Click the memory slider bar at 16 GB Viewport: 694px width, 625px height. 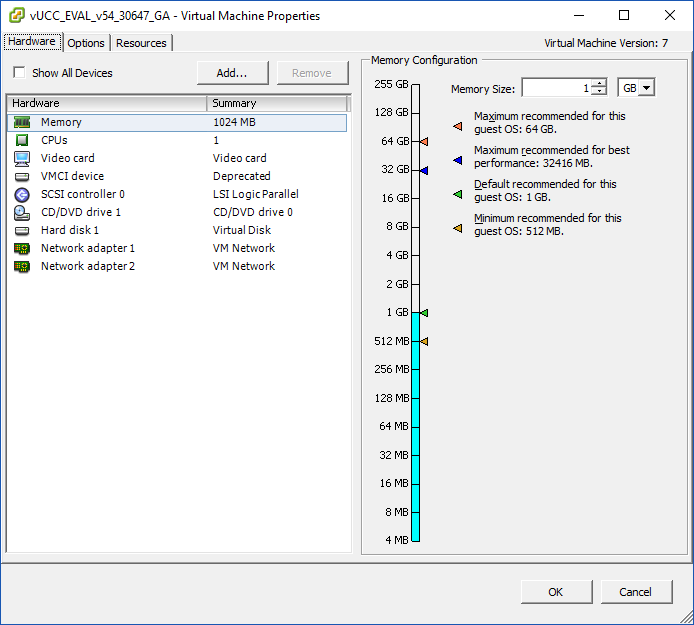[x=416, y=198]
